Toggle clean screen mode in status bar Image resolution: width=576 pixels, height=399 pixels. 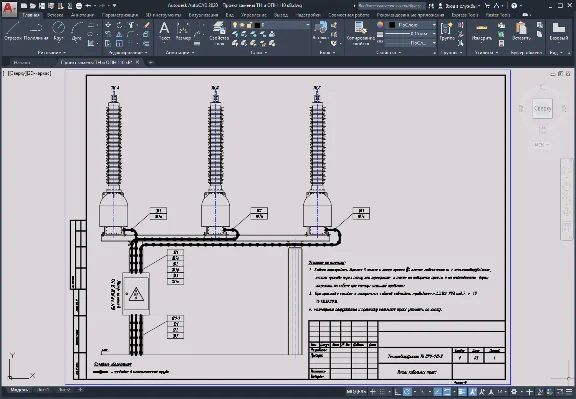click(x=559, y=392)
